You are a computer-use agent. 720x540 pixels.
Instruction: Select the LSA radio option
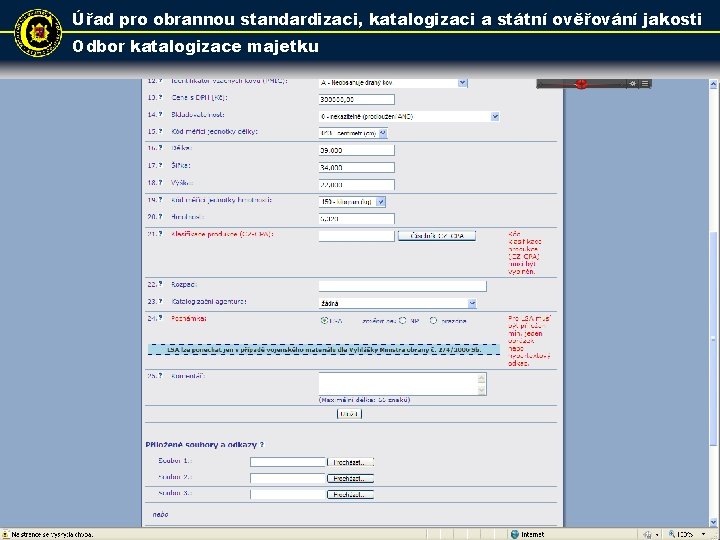click(x=324, y=321)
